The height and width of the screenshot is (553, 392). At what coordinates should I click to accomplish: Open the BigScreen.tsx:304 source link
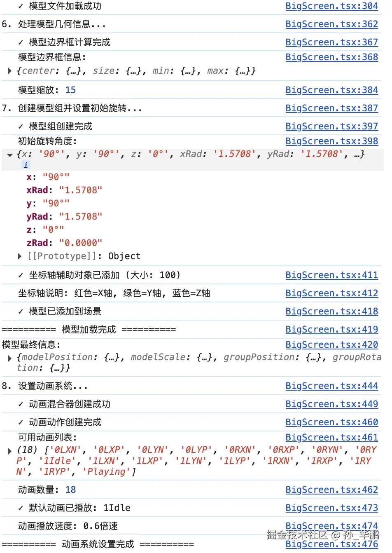coord(331,6)
